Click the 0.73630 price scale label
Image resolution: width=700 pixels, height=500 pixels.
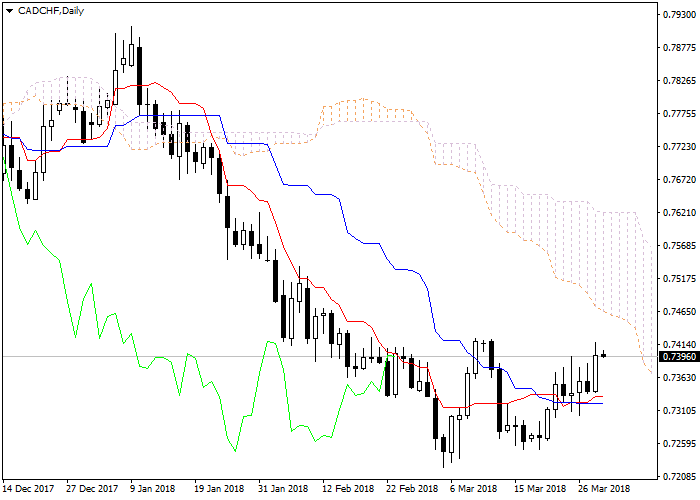(679, 378)
